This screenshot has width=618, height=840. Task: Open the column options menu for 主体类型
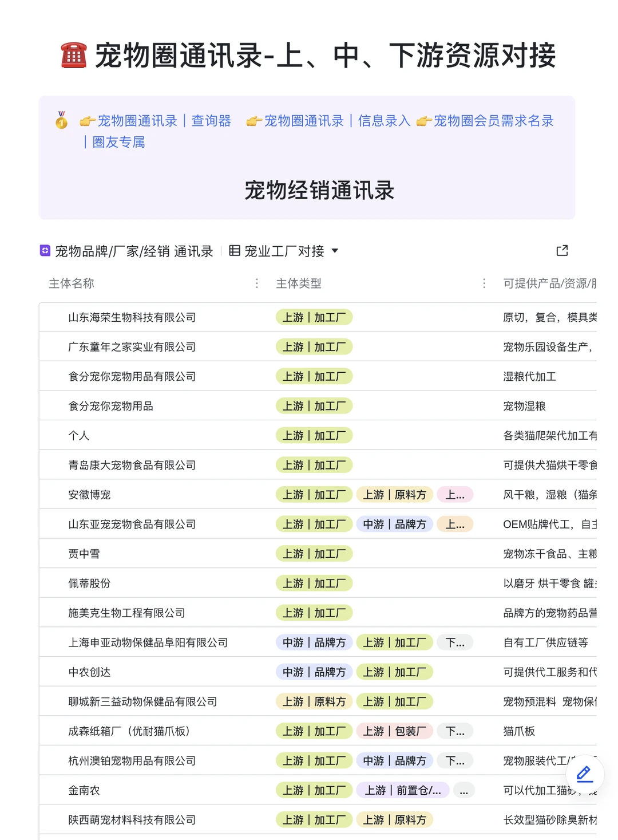tap(484, 283)
